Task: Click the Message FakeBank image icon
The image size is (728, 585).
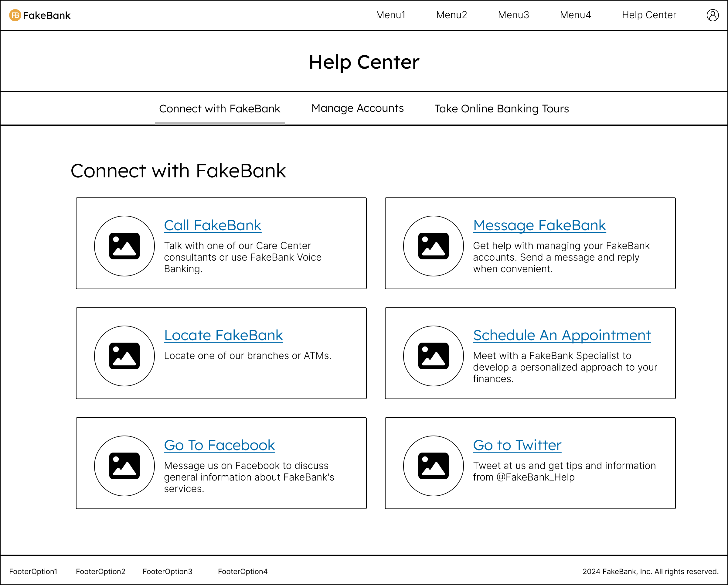Action: (433, 246)
